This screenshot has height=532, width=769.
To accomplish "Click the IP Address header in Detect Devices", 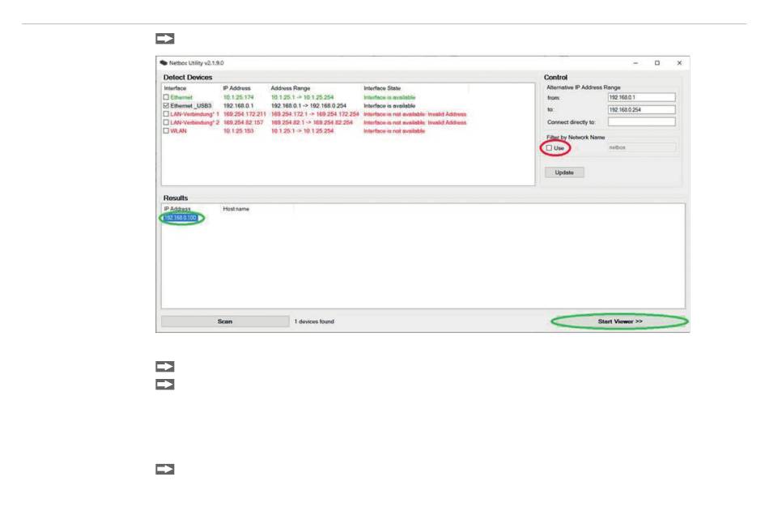I will (236, 88).
